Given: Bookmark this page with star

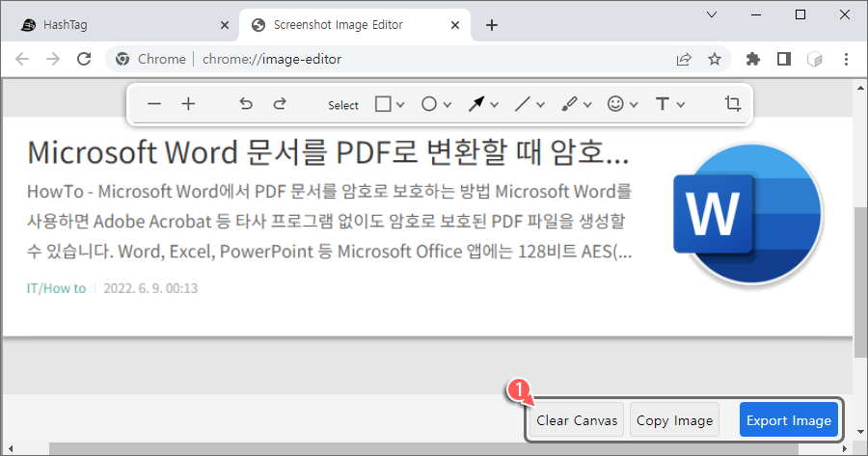Looking at the screenshot, I should 715,59.
